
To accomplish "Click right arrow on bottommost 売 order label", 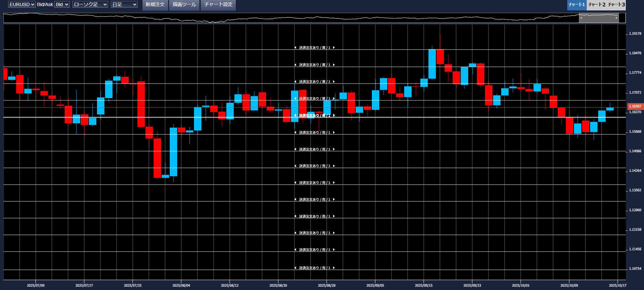I will (x=334, y=268).
